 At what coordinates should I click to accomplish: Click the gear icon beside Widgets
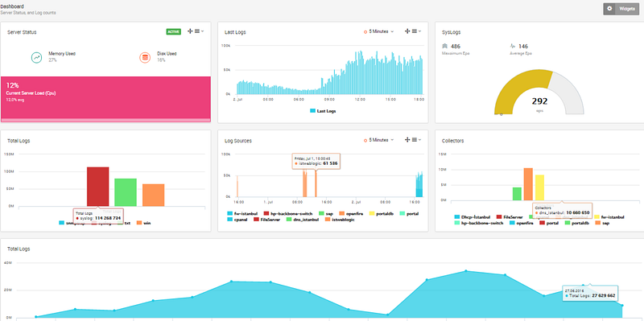coord(609,9)
